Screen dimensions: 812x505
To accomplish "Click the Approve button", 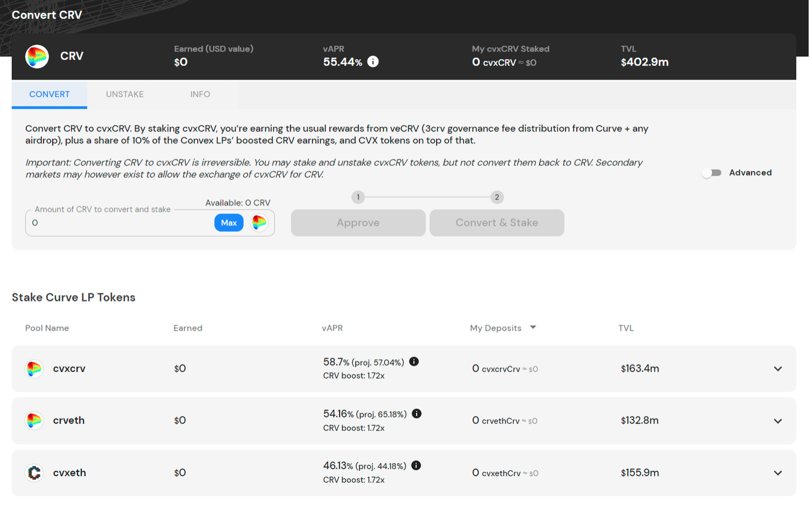I will [359, 223].
